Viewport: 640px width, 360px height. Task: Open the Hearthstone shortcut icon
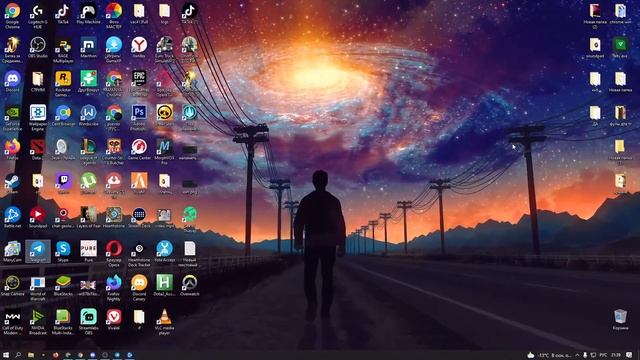click(113, 218)
